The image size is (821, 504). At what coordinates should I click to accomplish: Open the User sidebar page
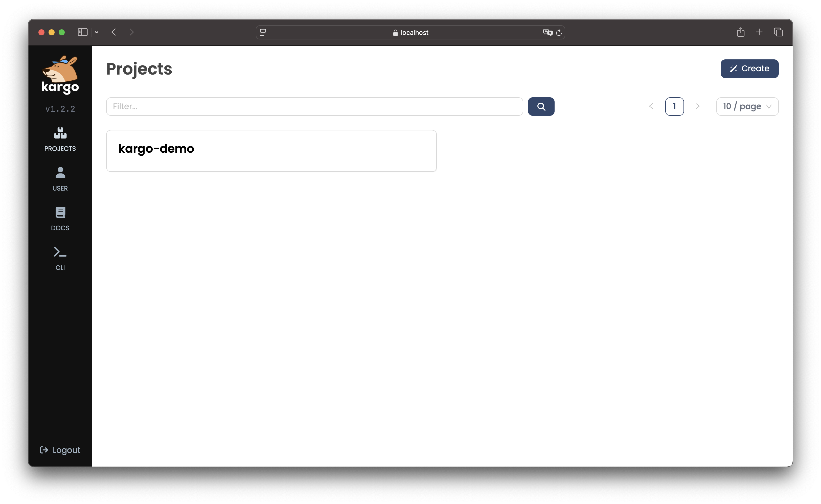click(x=60, y=179)
